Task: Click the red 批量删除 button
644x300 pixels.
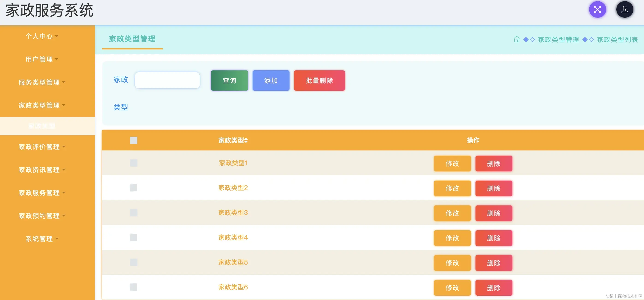Action: click(x=319, y=81)
